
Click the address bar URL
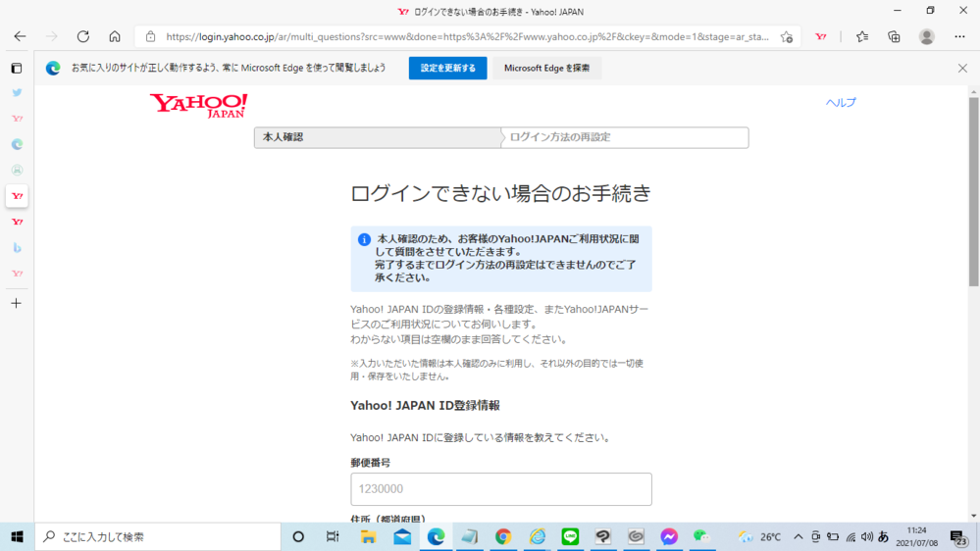(x=467, y=37)
